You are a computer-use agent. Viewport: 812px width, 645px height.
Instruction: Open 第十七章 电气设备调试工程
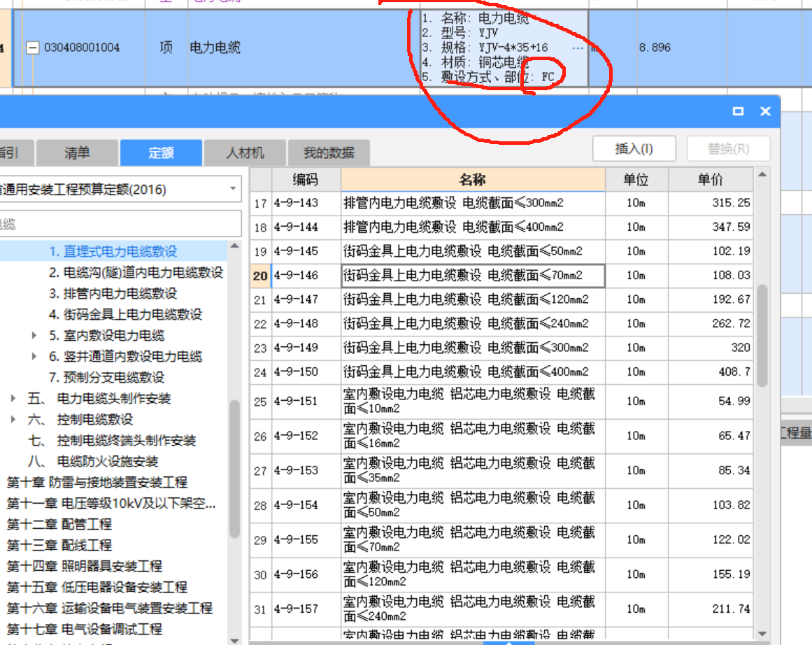[85, 629]
